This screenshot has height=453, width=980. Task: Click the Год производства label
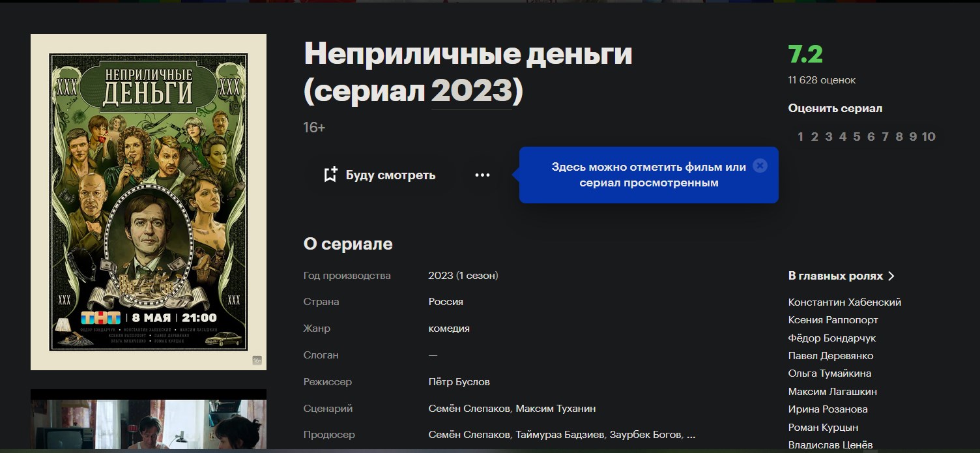[347, 276]
